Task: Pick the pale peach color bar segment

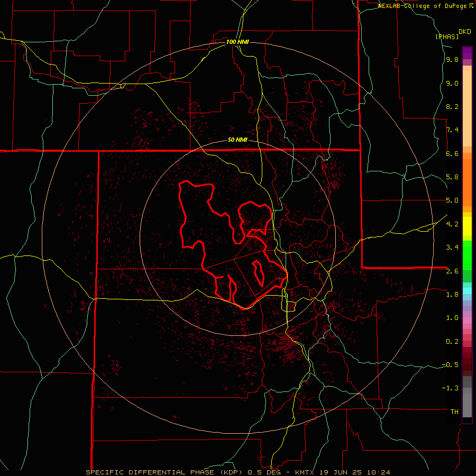Action: [467, 109]
